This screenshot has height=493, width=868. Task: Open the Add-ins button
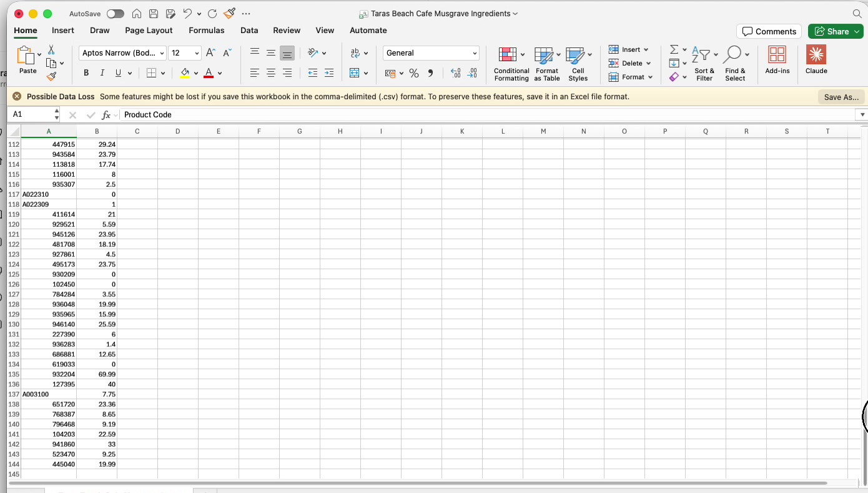coord(777,60)
